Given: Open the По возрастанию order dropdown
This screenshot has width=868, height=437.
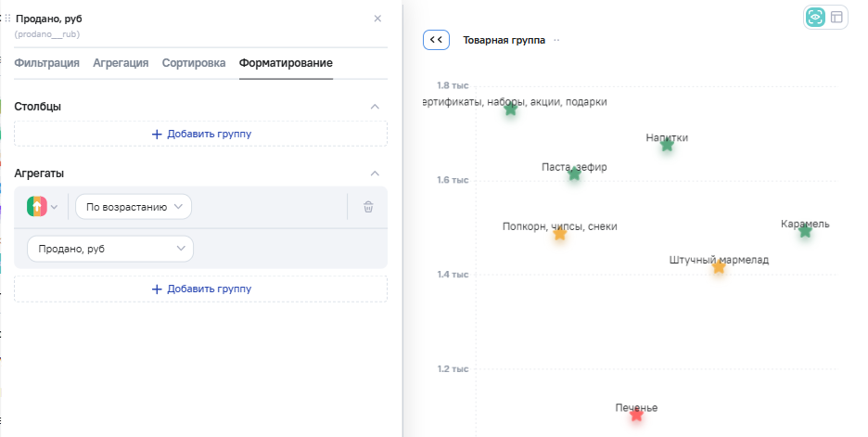Looking at the screenshot, I should (134, 207).
